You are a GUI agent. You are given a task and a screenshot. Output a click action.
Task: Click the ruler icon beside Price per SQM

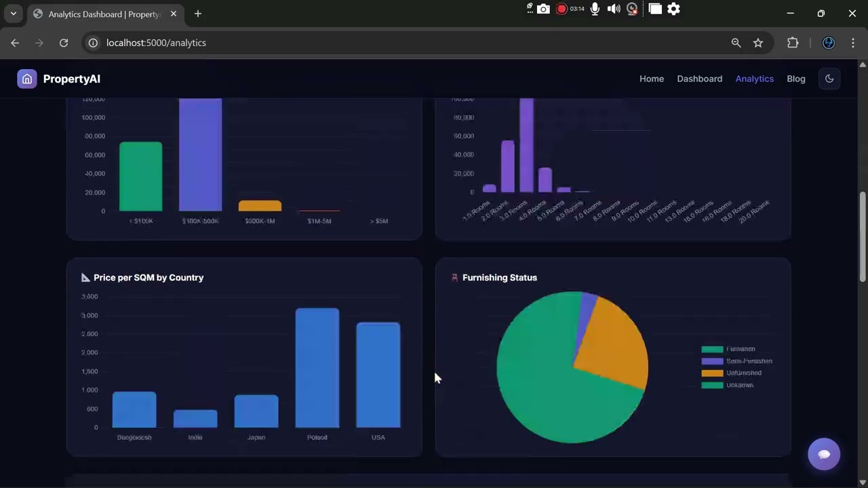85,277
